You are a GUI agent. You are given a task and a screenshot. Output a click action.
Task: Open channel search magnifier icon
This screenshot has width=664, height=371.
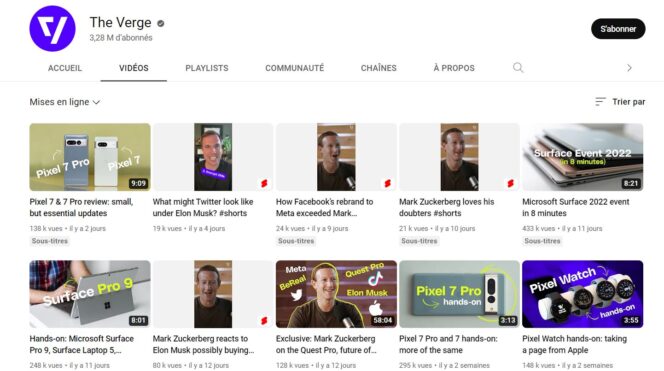click(x=518, y=68)
